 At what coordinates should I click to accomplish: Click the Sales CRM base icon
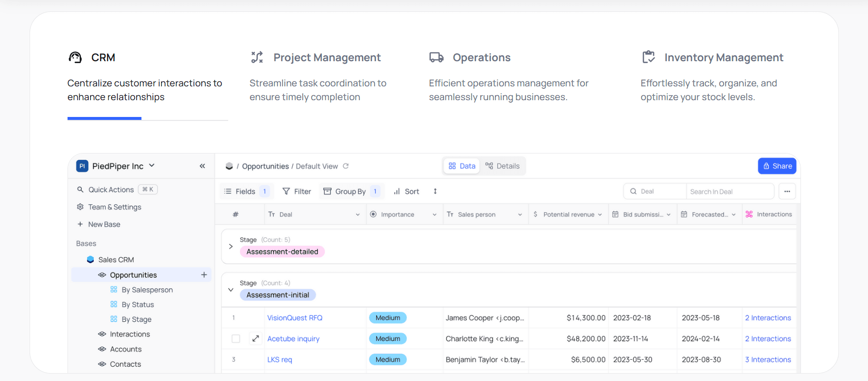(90, 260)
